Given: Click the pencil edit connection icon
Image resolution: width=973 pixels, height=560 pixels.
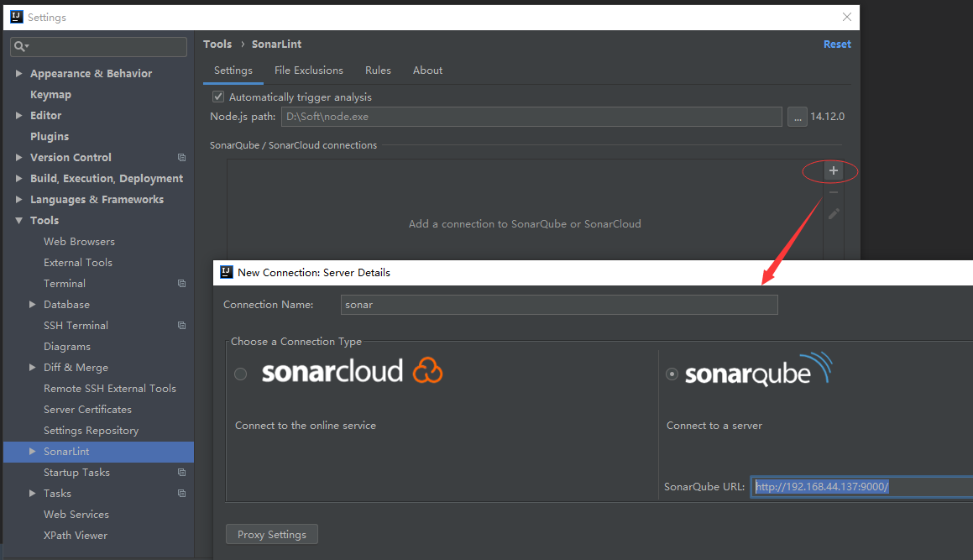Looking at the screenshot, I should pyautogui.click(x=834, y=213).
